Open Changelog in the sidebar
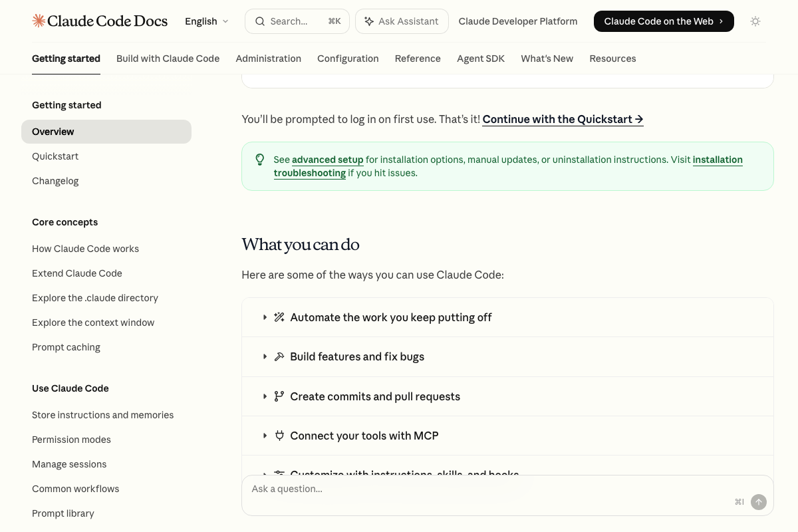The width and height of the screenshot is (798, 532). click(x=55, y=181)
